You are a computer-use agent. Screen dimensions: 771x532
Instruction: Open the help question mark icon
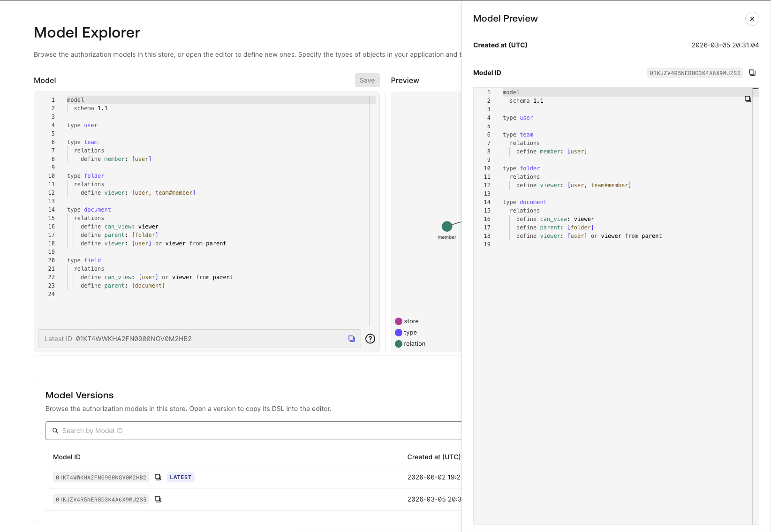370,339
